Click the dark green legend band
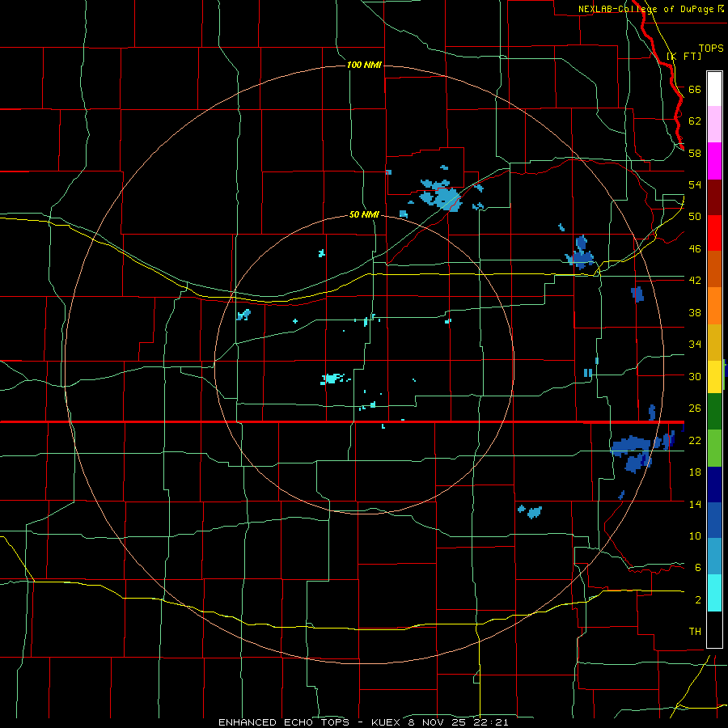The height and width of the screenshot is (728, 728). point(714,412)
